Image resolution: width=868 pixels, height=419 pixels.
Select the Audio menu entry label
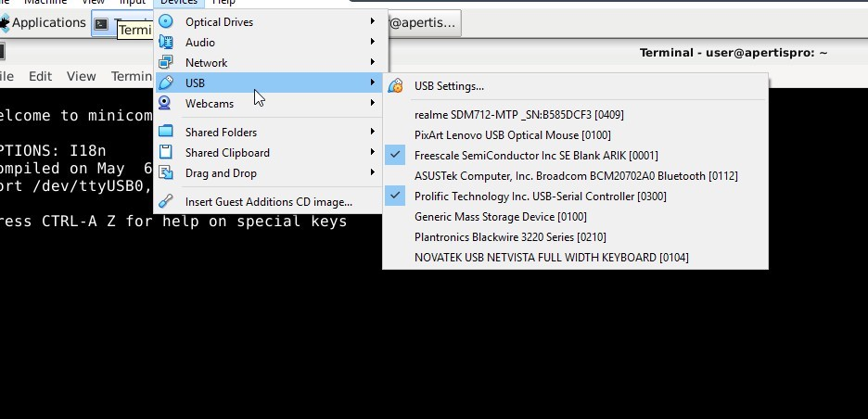coord(199,42)
